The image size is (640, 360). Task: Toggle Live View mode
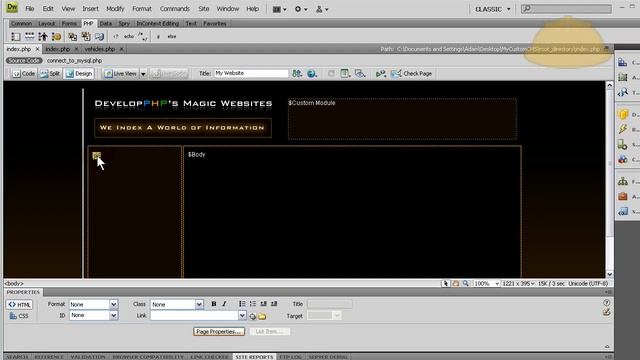coord(120,73)
